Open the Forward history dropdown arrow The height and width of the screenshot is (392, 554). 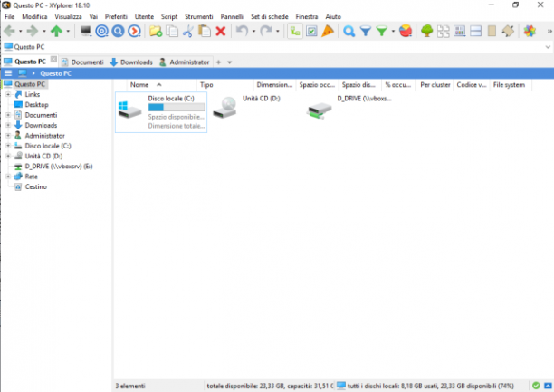[44, 32]
